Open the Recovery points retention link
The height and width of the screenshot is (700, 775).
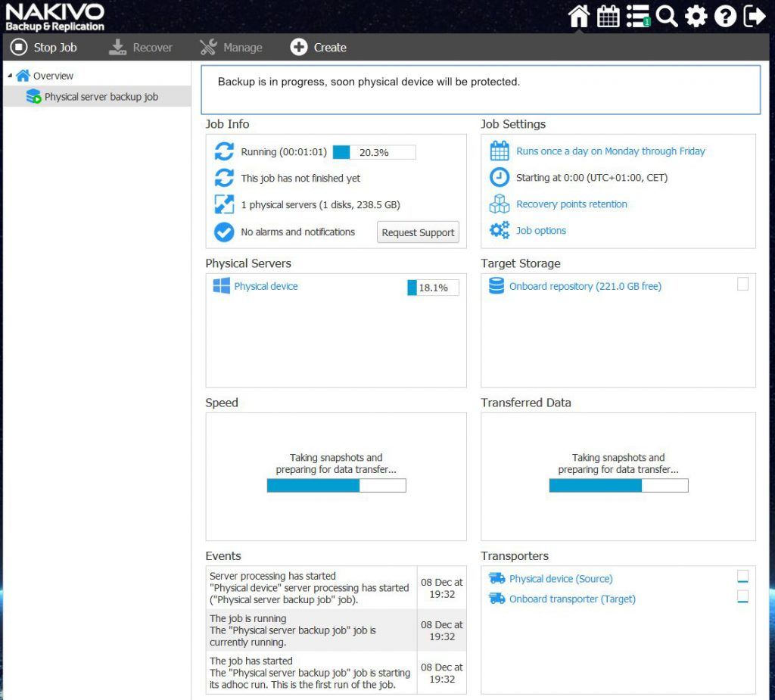[571, 204]
